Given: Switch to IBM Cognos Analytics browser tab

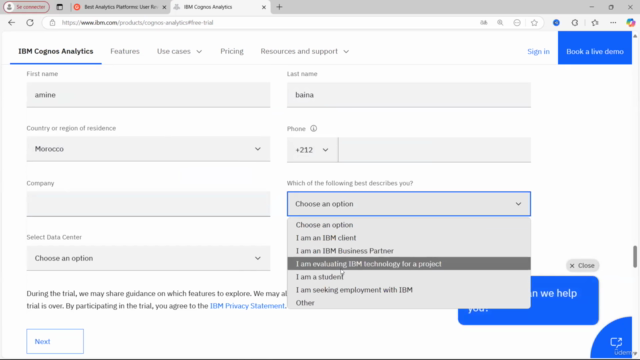Looking at the screenshot, I should 220,7.
